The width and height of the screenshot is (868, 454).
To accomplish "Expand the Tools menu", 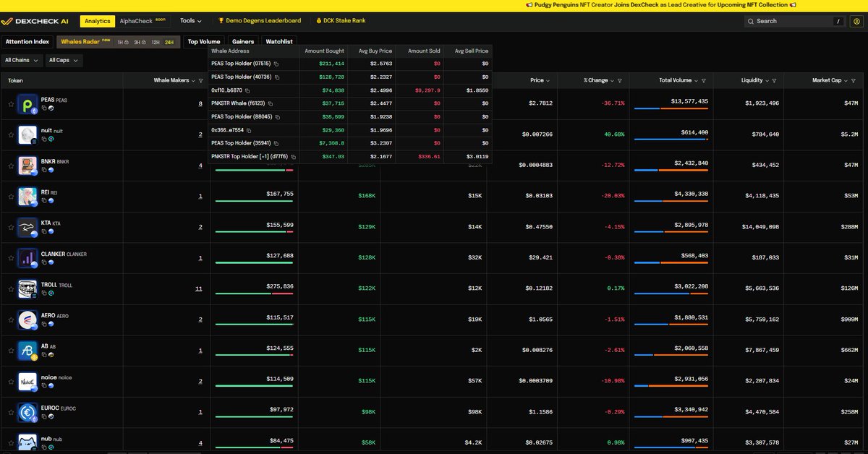I will (191, 21).
